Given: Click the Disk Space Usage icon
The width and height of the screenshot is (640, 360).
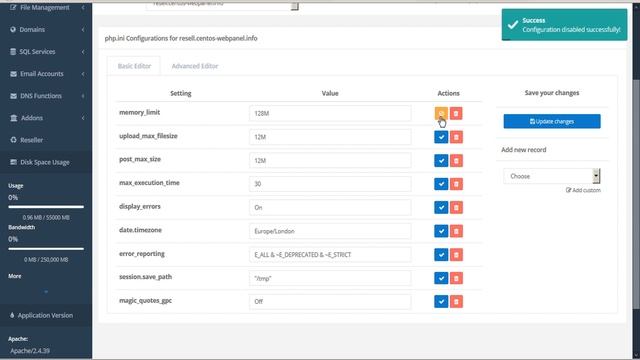Looking at the screenshot, I should (x=13, y=162).
